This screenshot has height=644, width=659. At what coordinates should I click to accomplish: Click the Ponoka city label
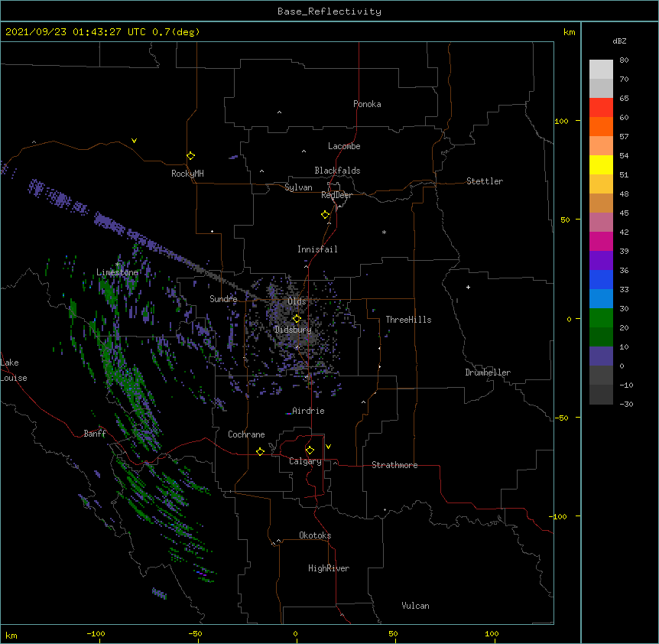click(367, 104)
